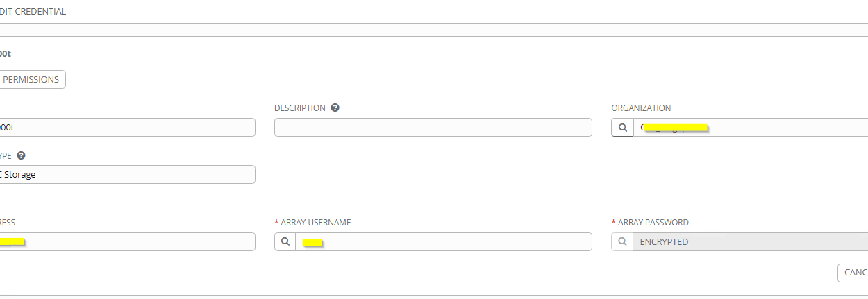The width and height of the screenshot is (868, 299).
Task: Click the PERMISSIONS button
Action: tap(31, 80)
